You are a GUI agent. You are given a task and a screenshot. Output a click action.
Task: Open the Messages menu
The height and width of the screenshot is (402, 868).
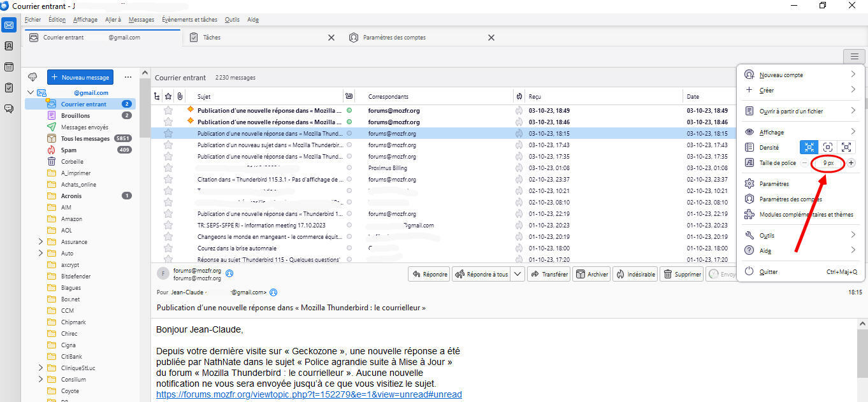[141, 20]
